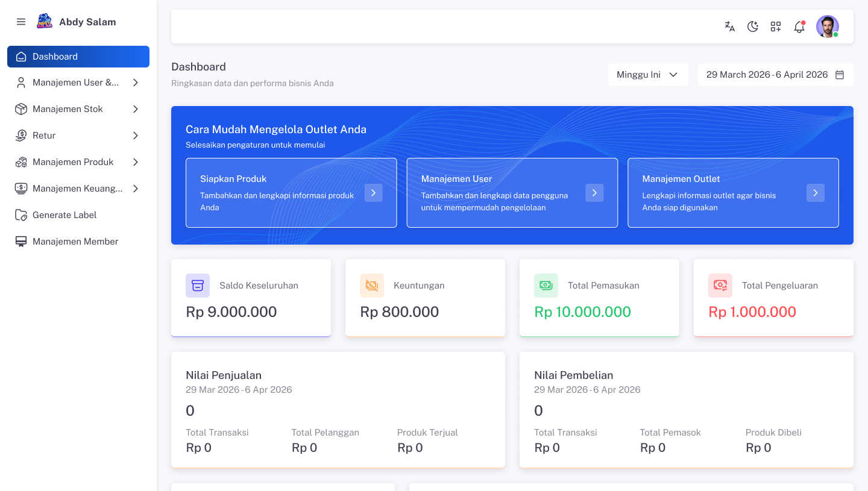The width and height of the screenshot is (868, 491).
Task: Click the Total Pengeluaran red cash icon
Action: (720, 286)
